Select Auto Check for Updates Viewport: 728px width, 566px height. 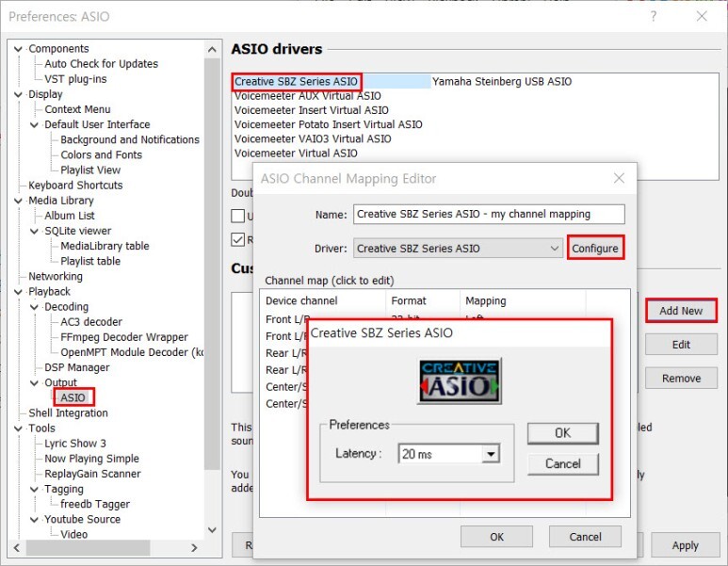pyautogui.click(x=101, y=64)
